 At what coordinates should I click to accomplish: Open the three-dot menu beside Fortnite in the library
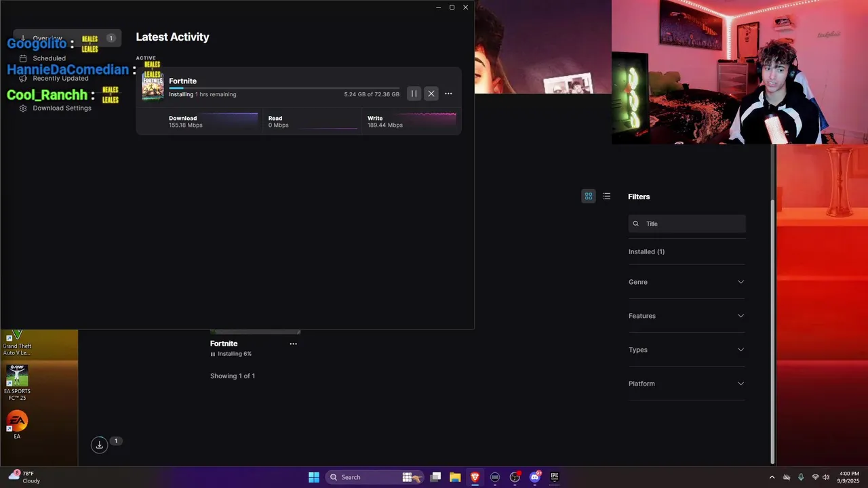[293, 344]
